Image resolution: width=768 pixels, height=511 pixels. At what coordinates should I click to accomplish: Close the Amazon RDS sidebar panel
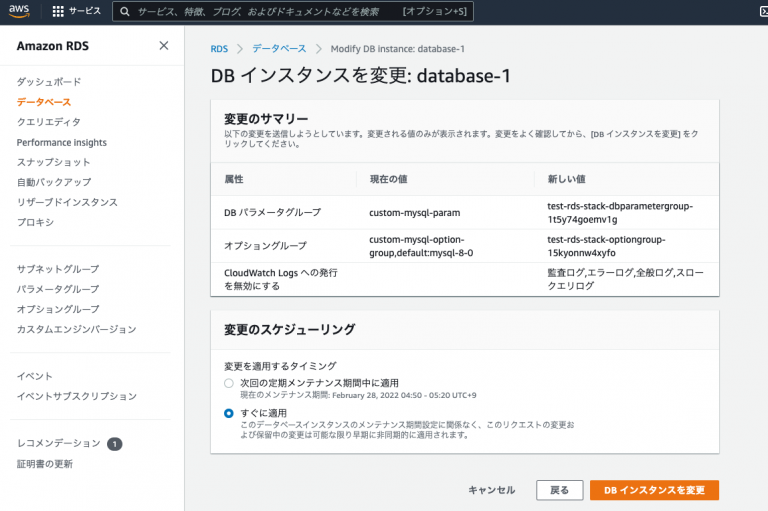[164, 46]
